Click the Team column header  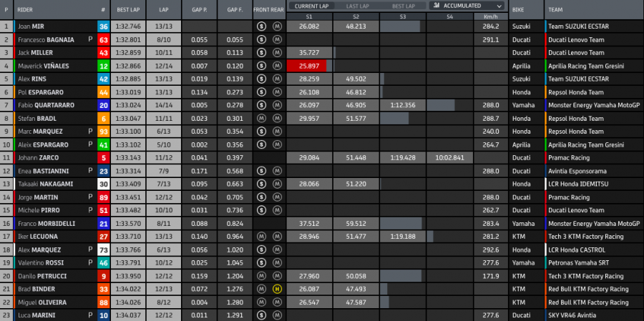tap(556, 10)
